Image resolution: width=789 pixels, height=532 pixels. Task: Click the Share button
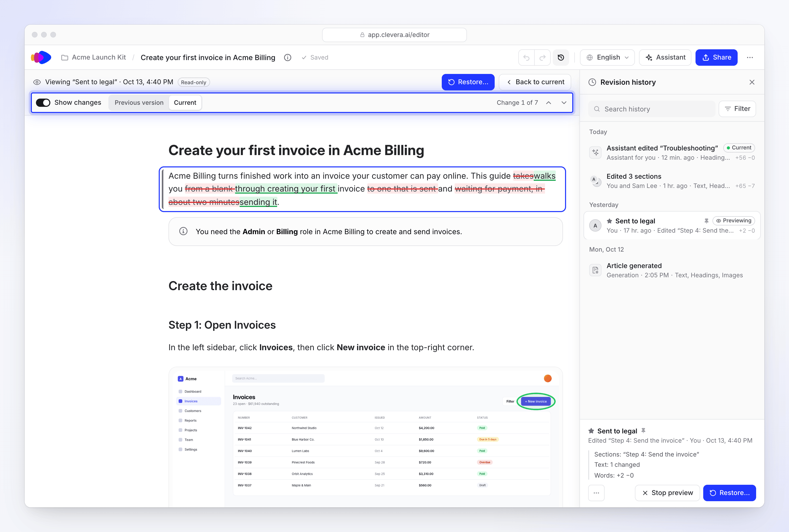pos(716,58)
